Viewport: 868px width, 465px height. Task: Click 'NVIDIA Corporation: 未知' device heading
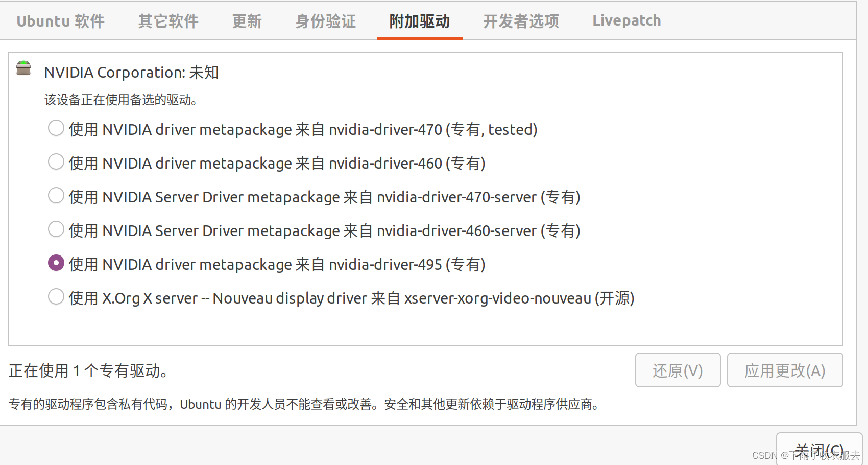coord(131,72)
